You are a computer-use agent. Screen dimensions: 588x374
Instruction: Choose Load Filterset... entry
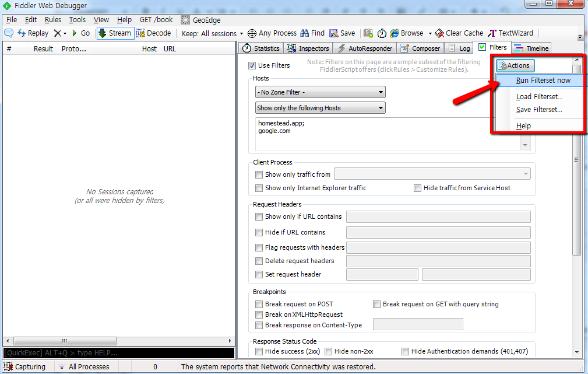point(540,96)
